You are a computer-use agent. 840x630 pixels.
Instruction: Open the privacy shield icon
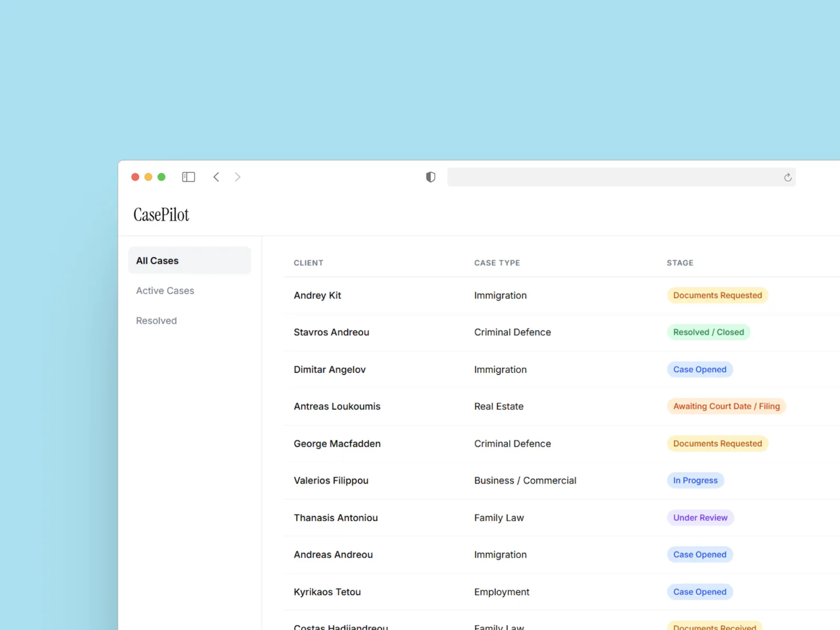430,177
